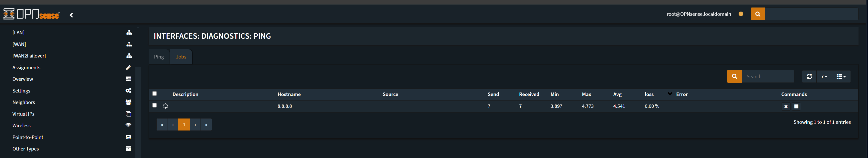Open the Jobs tab

[x=181, y=57]
